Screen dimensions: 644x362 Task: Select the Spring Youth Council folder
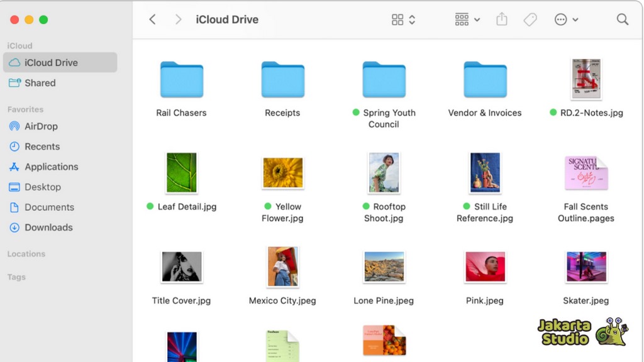tap(384, 80)
